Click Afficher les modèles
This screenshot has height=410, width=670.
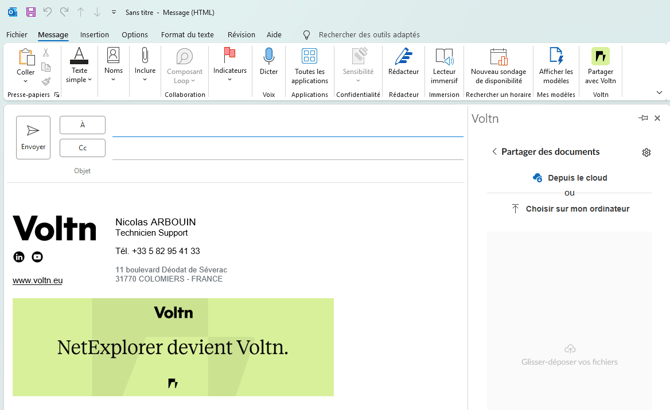pyautogui.click(x=556, y=66)
